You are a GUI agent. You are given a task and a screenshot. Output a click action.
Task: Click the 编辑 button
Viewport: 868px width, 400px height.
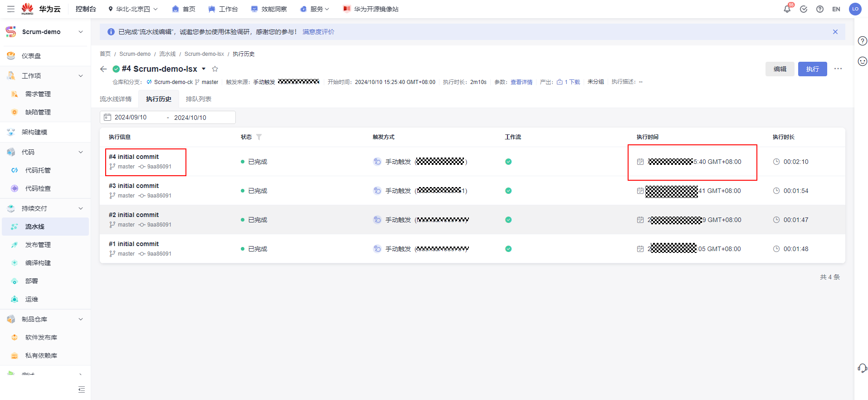point(780,69)
